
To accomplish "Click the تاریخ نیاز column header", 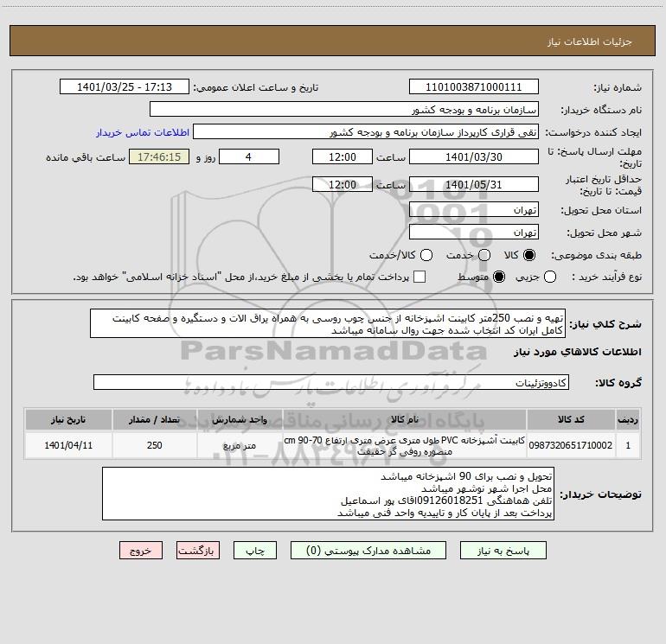I will point(68,420).
